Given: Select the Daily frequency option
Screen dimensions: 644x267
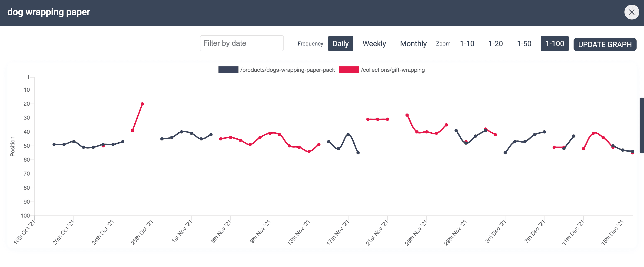Looking at the screenshot, I should [341, 43].
